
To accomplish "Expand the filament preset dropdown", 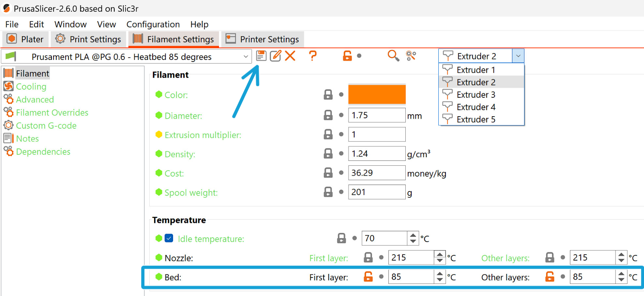I will tap(246, 57).
